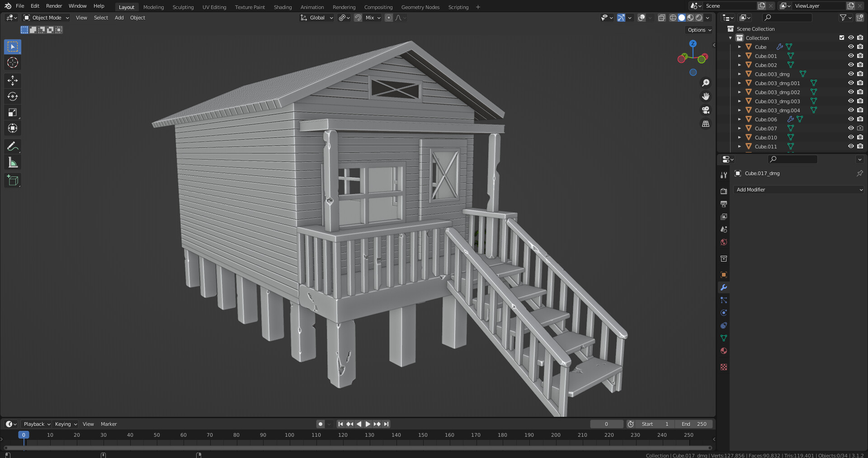Pick the Add Cube tool

[x=13, y=180]
